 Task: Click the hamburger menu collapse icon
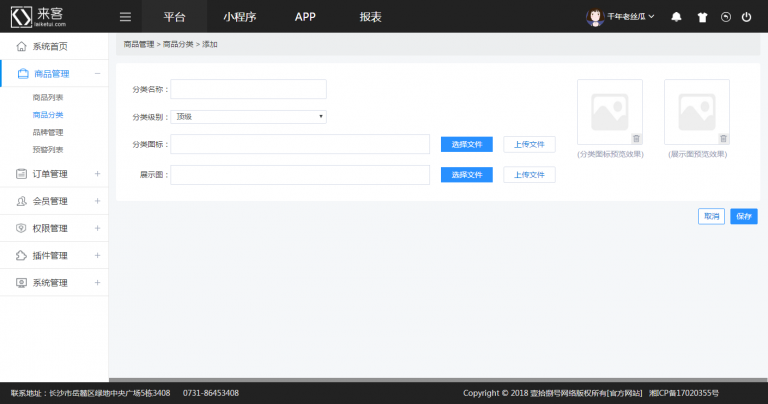125,17
